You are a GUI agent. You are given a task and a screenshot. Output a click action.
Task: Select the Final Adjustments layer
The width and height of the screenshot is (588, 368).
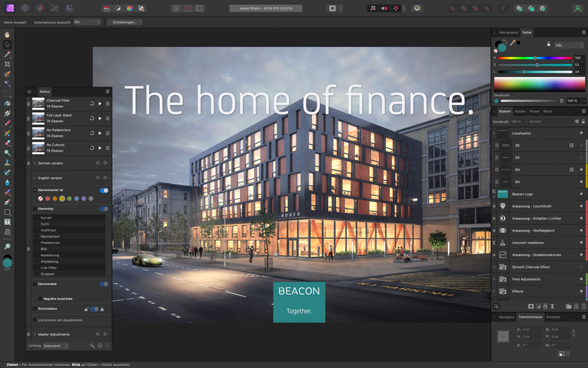click(x=539, y=279)
